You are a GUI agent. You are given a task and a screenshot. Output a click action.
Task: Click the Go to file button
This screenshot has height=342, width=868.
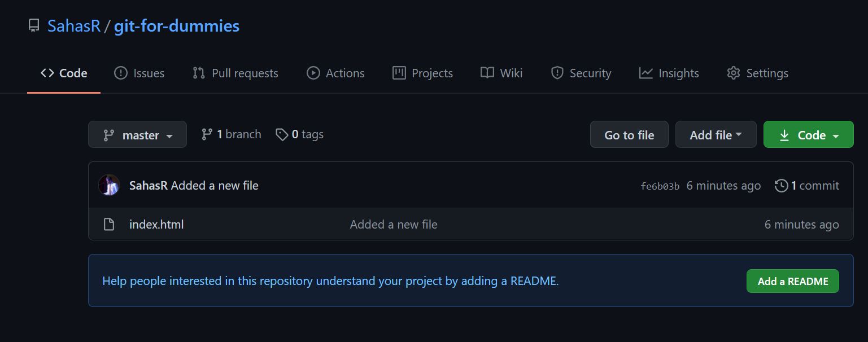(x=629, y=135)
